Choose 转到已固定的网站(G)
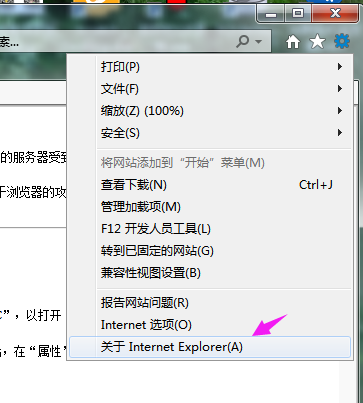Image resolution: width=363 pixels, height=403 pixels. click(x=210, y=251)
